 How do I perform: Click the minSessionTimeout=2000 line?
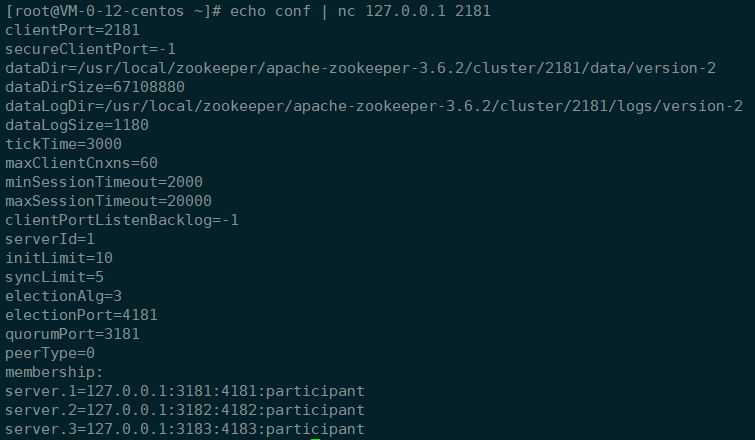pyautogui.click(x=104, y=182)
